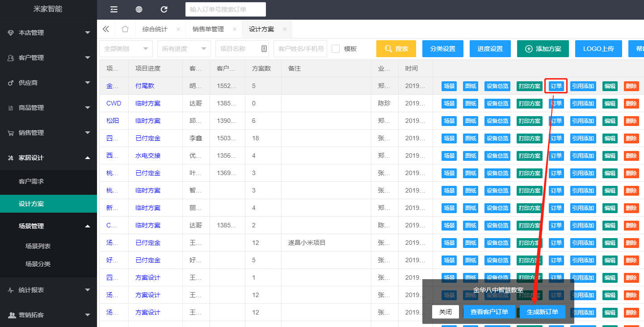This screenshot has height=327, width=644.
Task: Focus the order number search field
Action: [226, 9]
